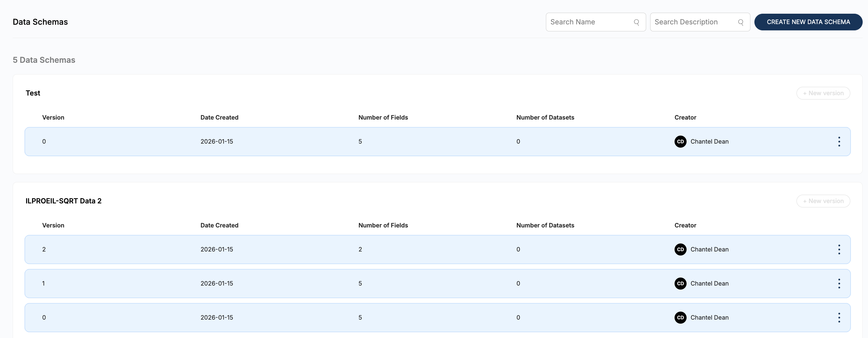This screenshot has width=868, height=338.
Task: Select version 0 cell in Test row
Action: (x=44, y=142)
